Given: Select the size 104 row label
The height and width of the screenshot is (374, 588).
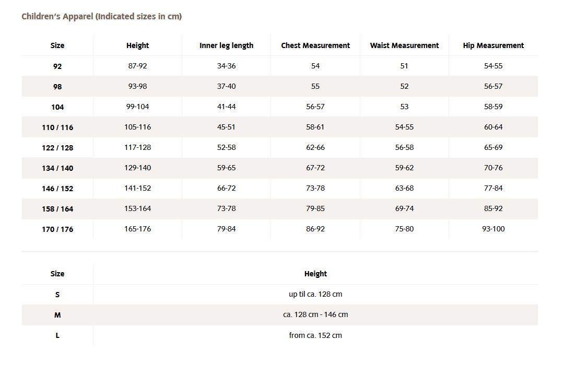Looking at the screenshot, I should point(57,107).
